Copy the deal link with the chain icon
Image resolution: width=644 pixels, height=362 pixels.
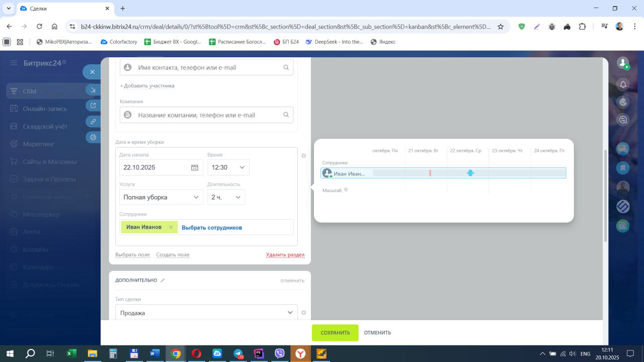93,121
